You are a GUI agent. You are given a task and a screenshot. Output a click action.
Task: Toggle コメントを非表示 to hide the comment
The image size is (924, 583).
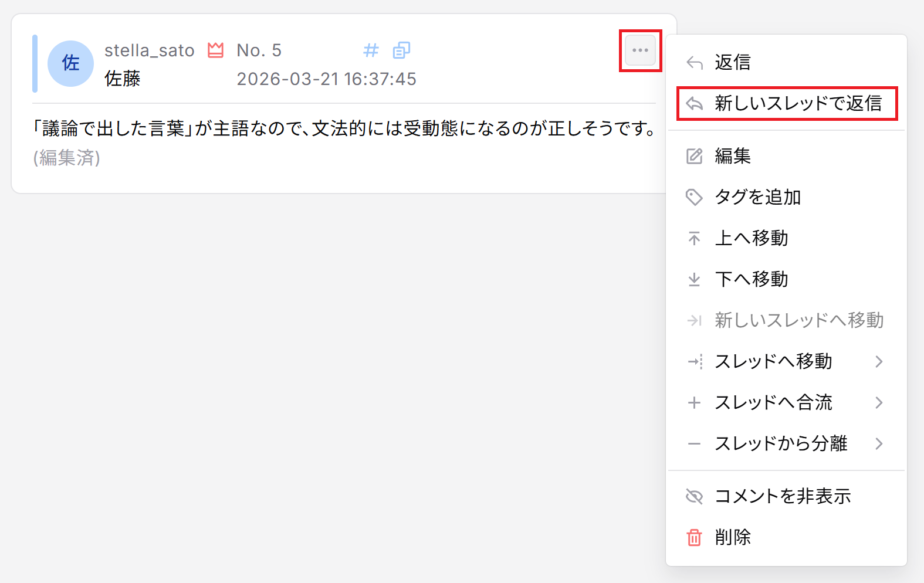point(786,496)
